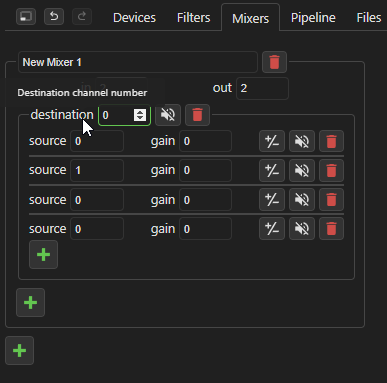
Task: Add a new mixer
Action: pyautogui.click(x=19, y=350)
